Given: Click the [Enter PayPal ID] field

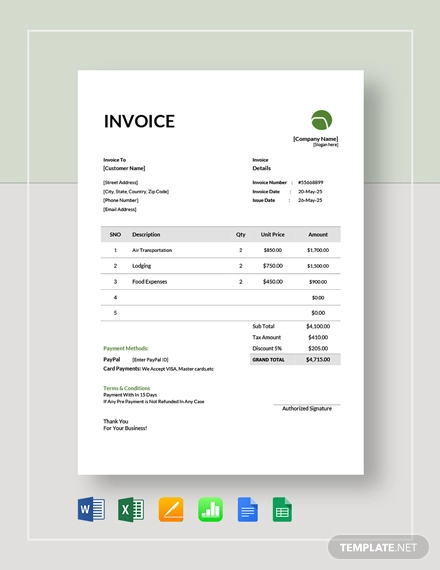Looking at the screenshot, I should 150,360.
